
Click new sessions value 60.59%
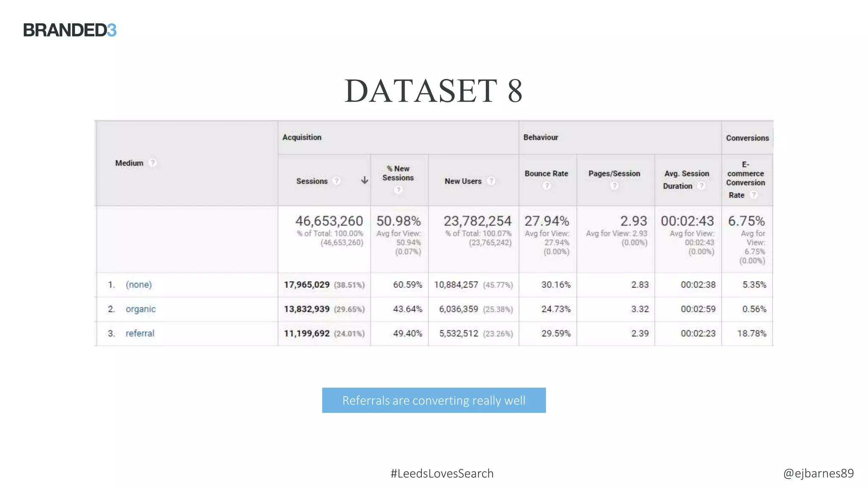coord(407,285)
